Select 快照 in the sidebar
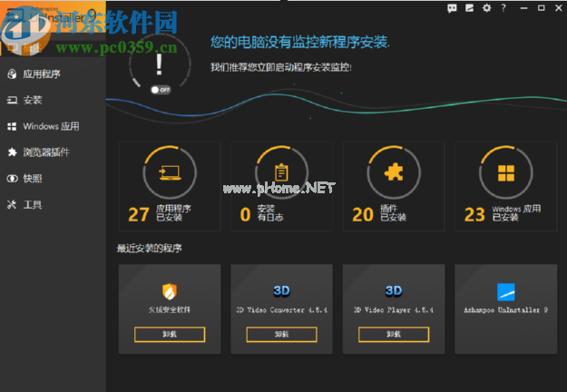The image size is (567, 392). pyautogui.click(x=33, y=179)
